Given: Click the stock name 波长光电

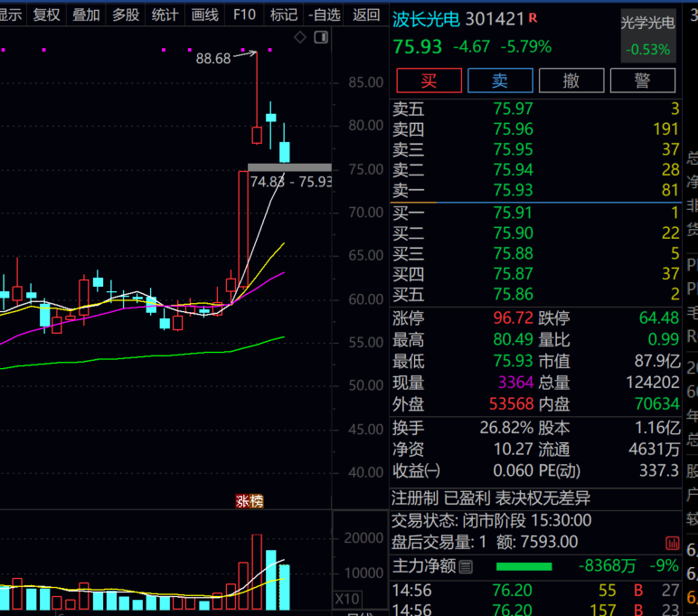Looking at the screenshot, I should click(x=426, y=19).
